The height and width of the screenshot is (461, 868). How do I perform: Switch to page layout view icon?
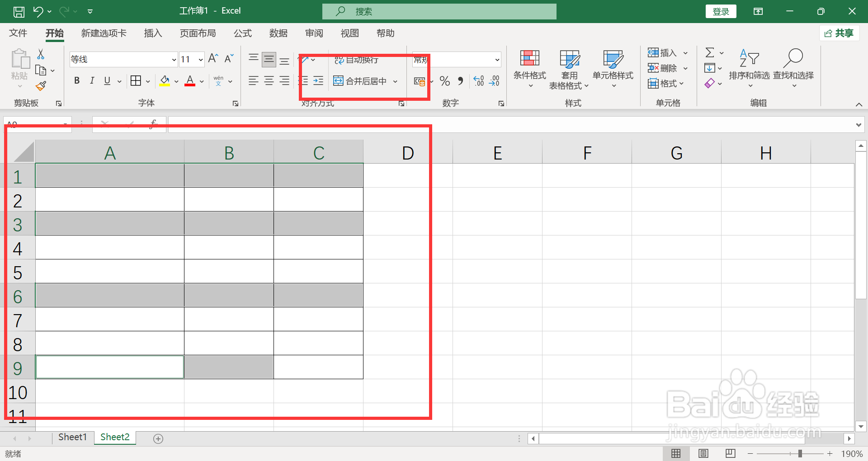point(703,453)
